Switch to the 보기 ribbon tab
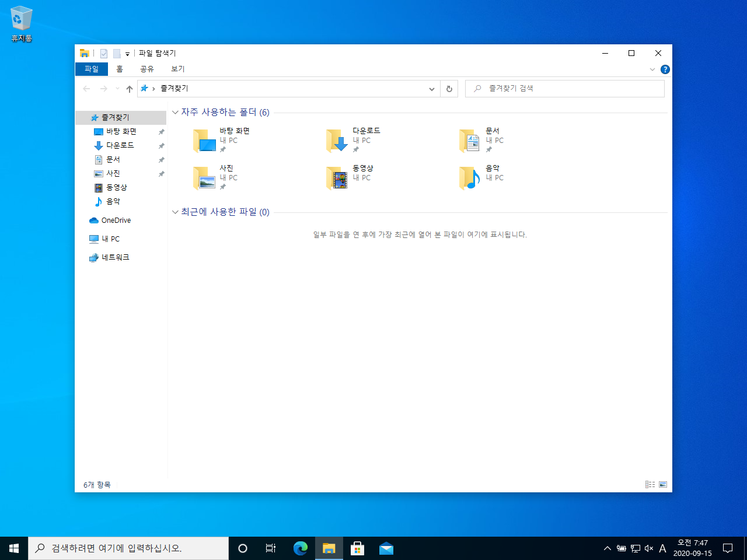 point(178,69)
